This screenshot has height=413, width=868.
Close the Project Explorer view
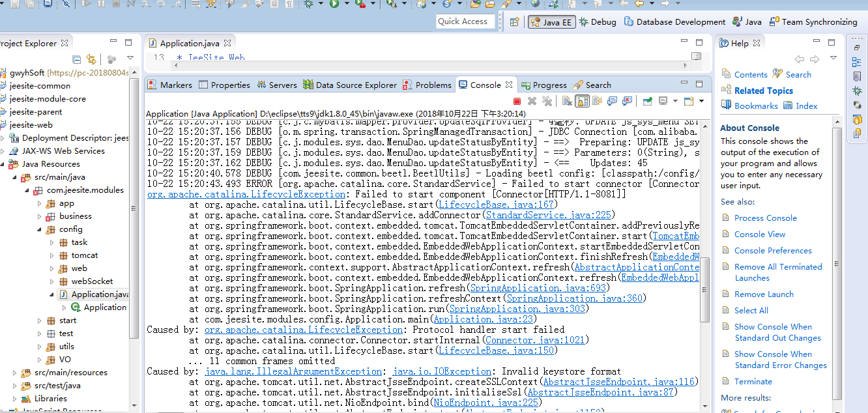65,44
